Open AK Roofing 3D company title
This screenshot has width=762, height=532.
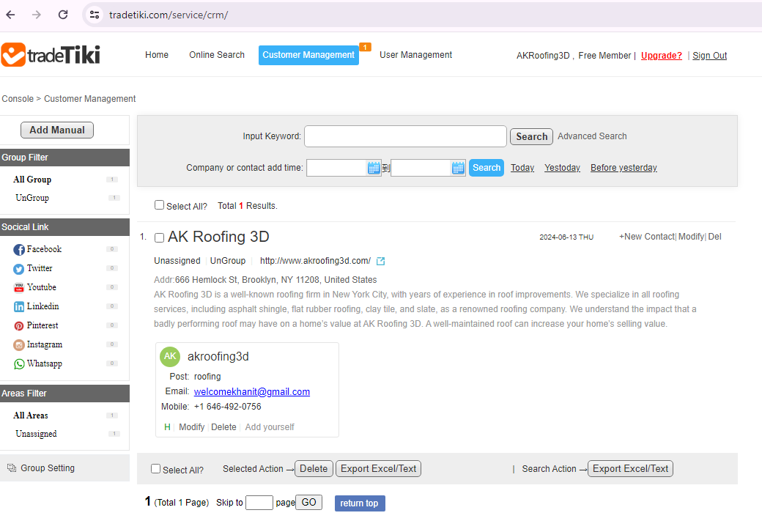pos(218,237)
